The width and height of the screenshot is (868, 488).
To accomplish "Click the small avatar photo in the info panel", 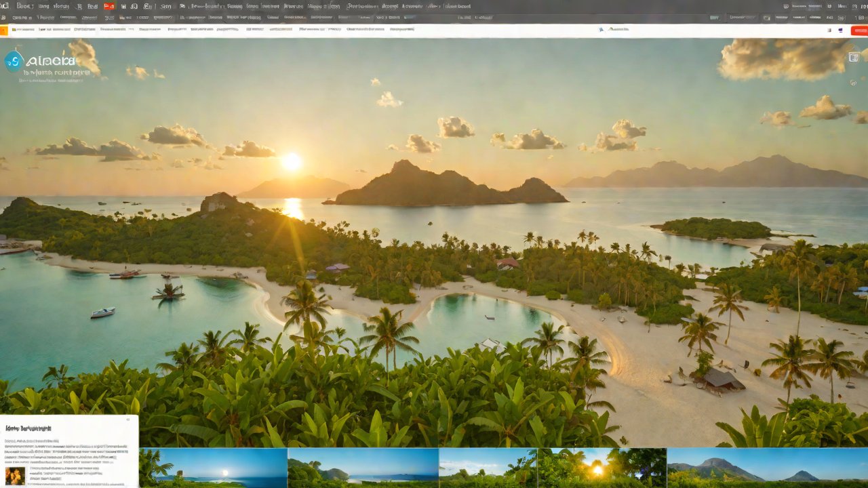I will pos(15,475).
